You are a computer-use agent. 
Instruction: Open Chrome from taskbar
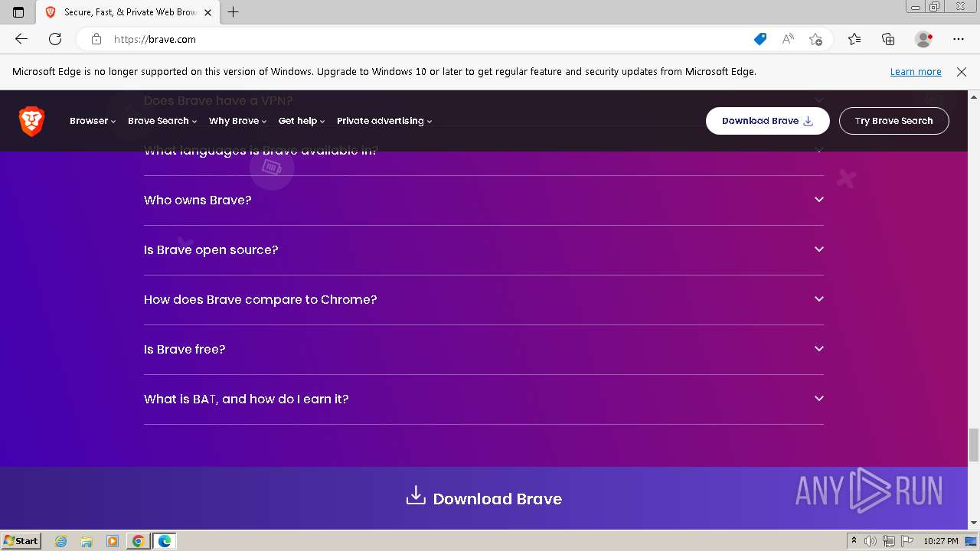[139, 541]
